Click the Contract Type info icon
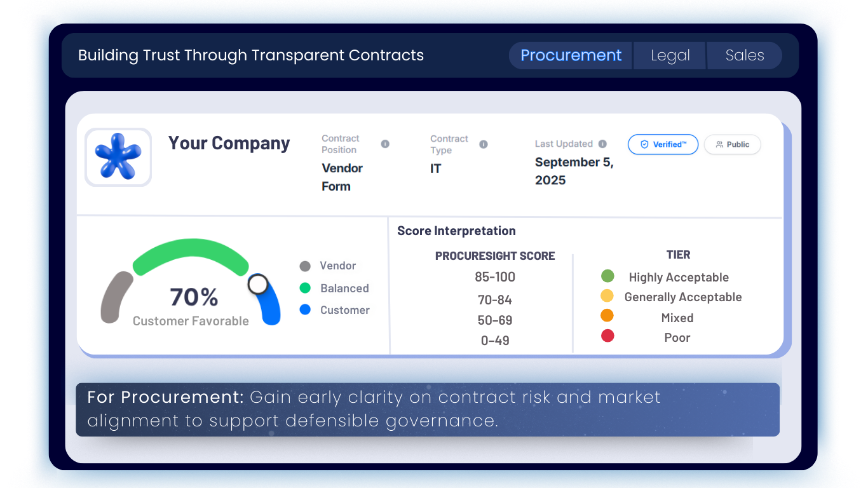Image resolution: width=868 pixels, height=488 pixels. 485,144
